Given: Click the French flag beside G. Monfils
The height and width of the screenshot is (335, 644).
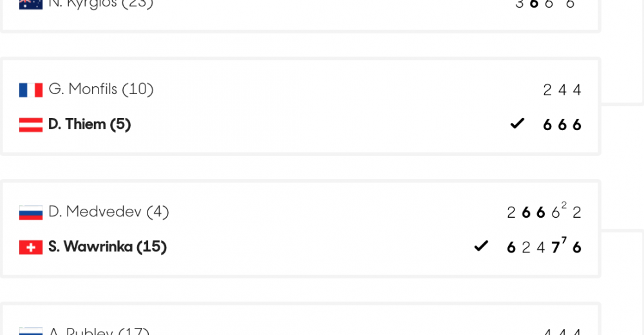Looking at the screenshot, I should [31, 90].
